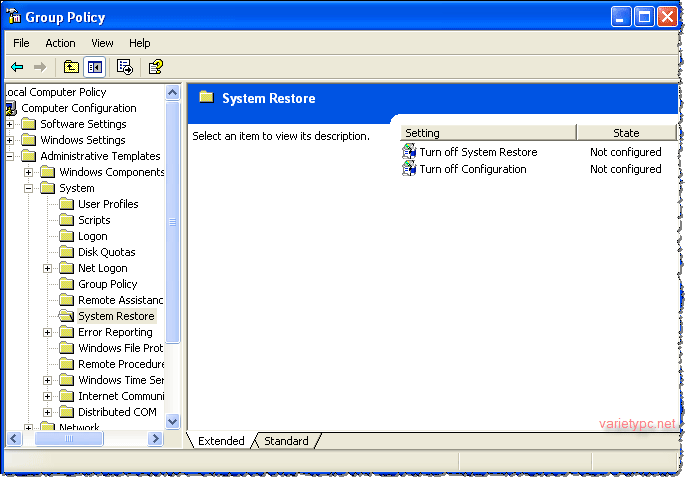This screenshot has height=477, width=685.
Task: Click the tree horizontal scrollbar right arrow
Action: 155,438
